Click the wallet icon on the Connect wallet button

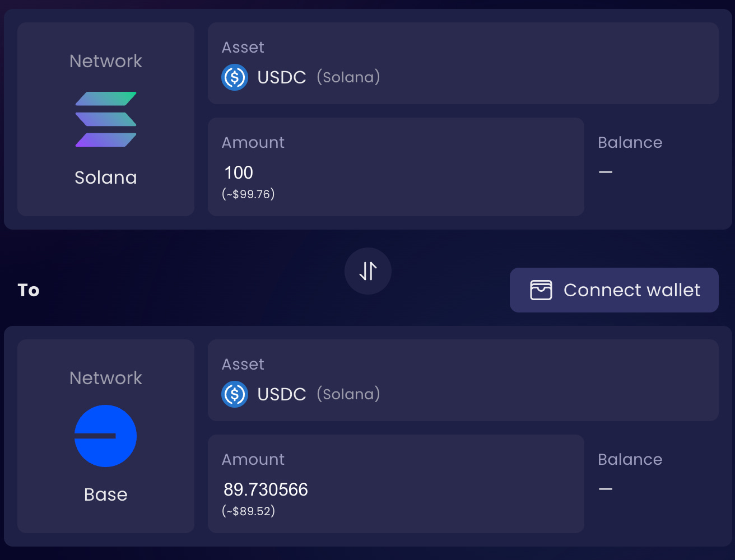tap(541, 290)
